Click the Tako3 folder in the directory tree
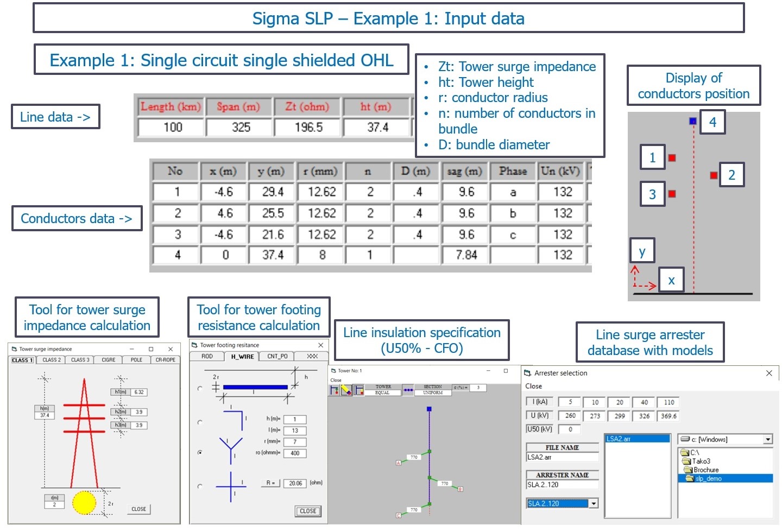 tap(698, 461)
